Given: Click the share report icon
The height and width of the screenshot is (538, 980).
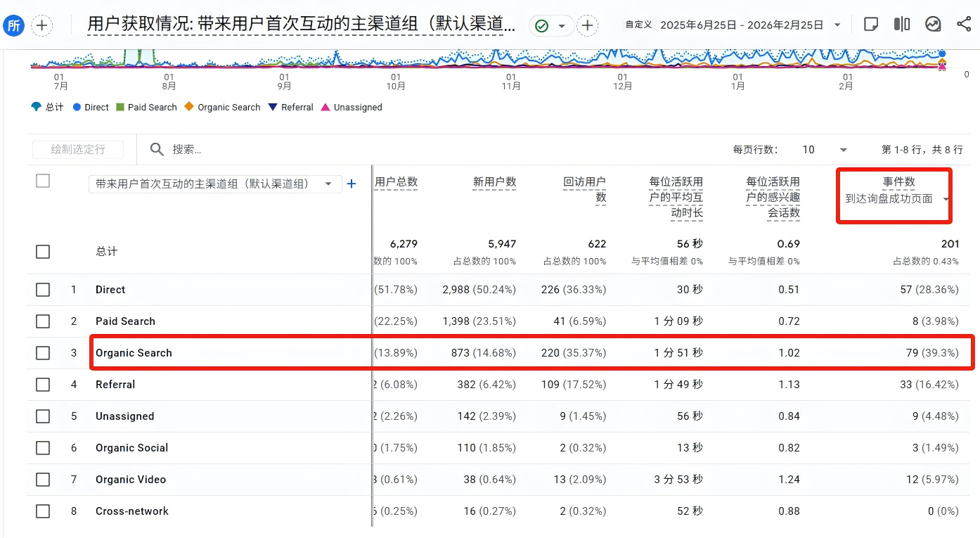Looking at the screenshot, I should coord(964,25).
